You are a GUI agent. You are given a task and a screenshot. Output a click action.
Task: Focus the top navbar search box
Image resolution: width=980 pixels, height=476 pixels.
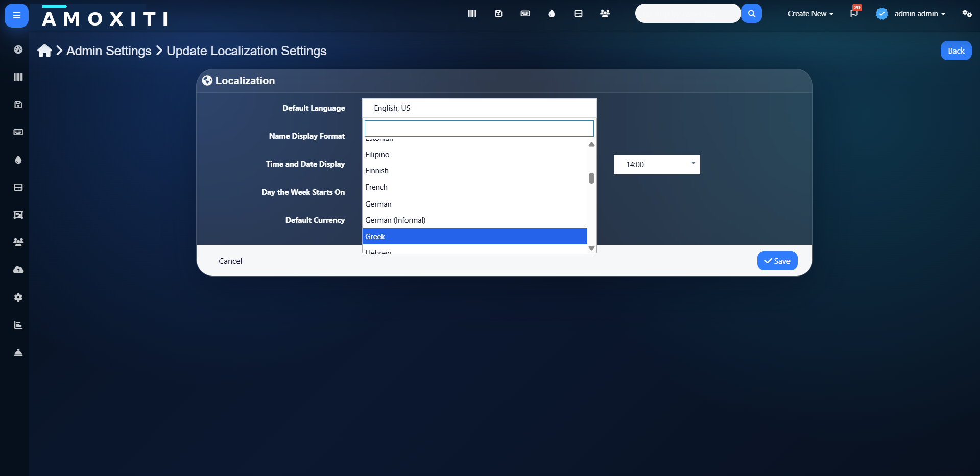[x=688, y=14]
